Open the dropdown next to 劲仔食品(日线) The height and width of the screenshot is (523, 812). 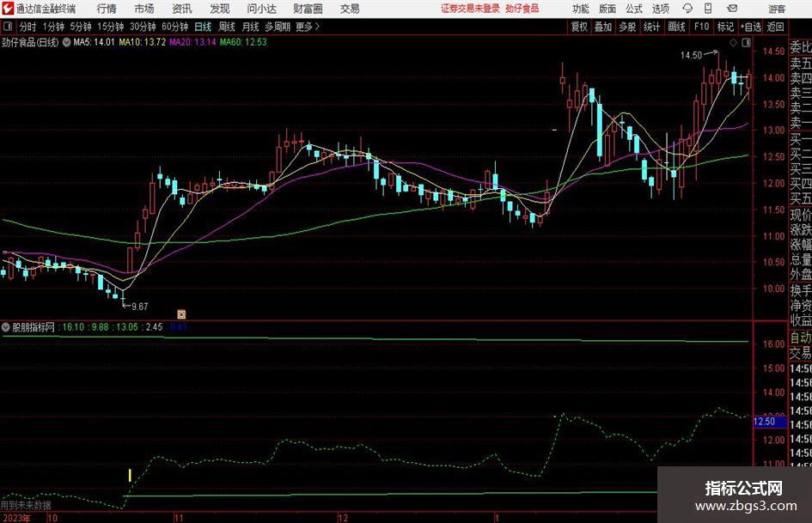click(x=66, y=42)
